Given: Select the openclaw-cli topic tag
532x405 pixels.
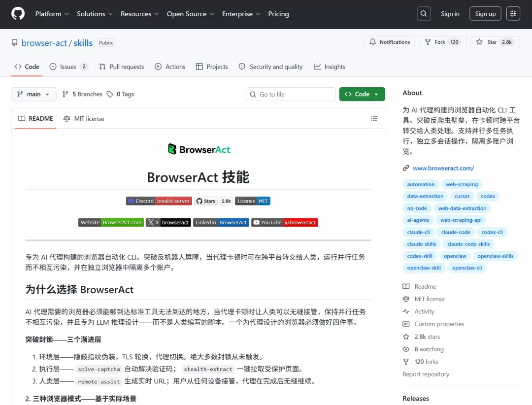Looking at the screenshot, I should pos(467,268).
